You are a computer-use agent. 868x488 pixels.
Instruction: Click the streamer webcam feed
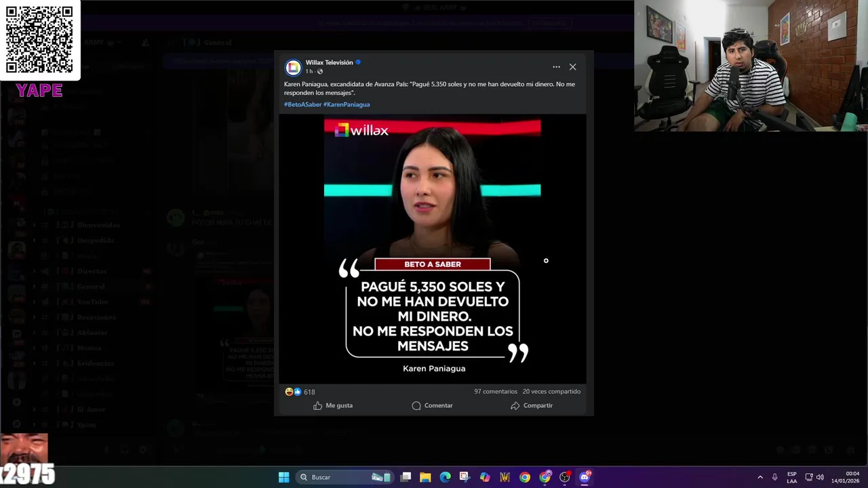point(751,66)
